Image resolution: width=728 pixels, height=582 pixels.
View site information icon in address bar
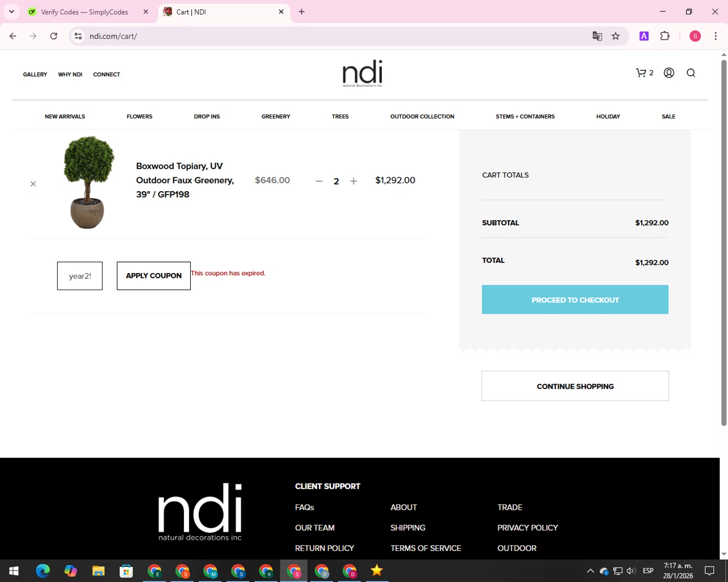78,36
